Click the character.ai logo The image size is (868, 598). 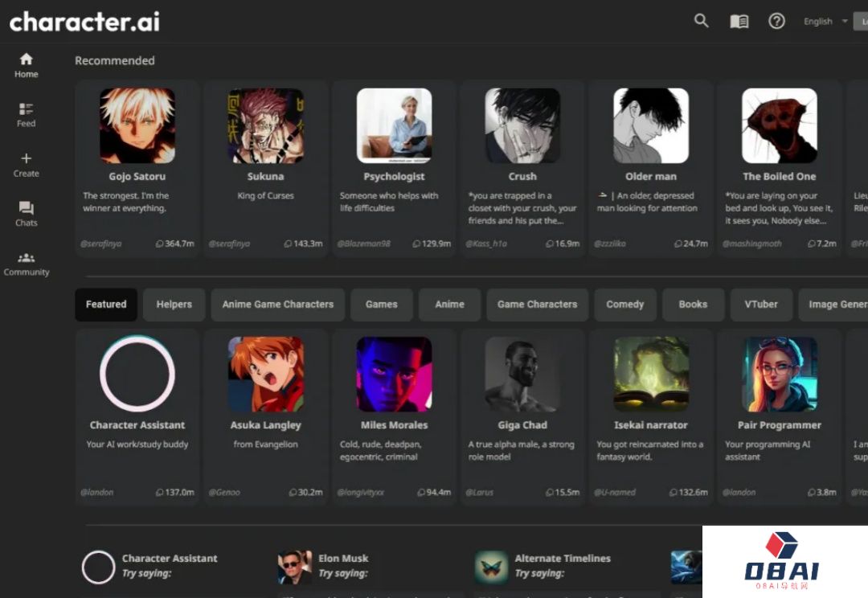(x=84, y=23)
